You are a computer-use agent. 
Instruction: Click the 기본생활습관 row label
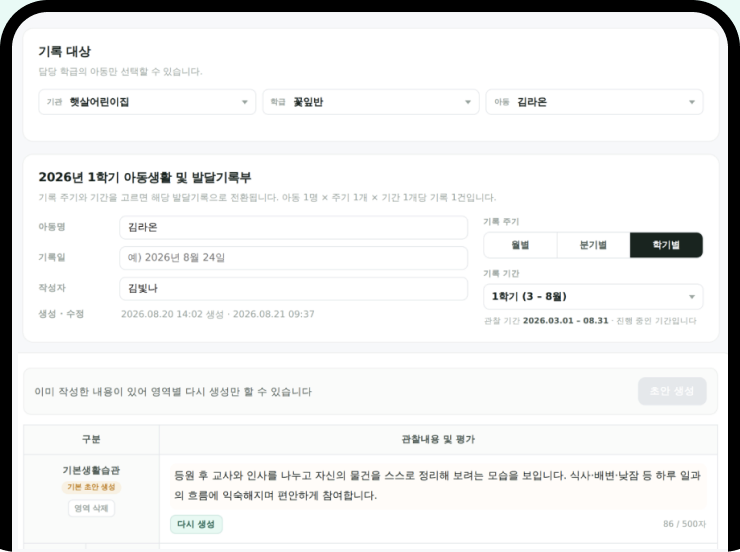coord(91,470)
